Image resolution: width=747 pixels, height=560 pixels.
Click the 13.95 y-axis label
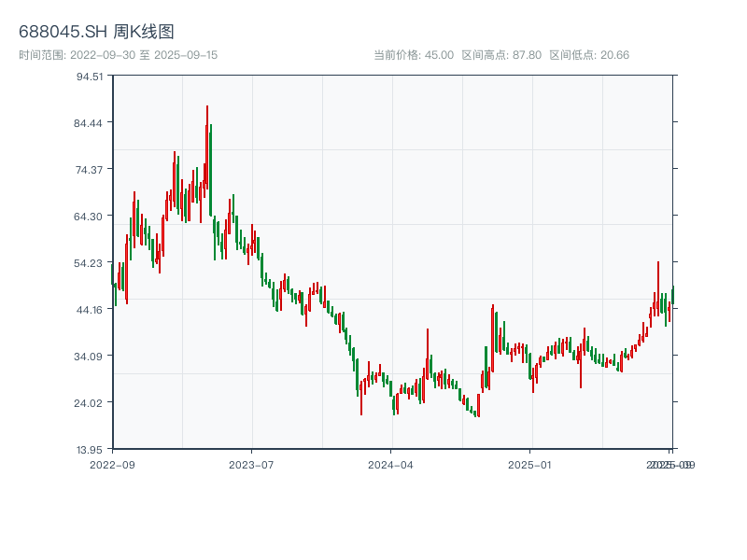tap(90, 450)
